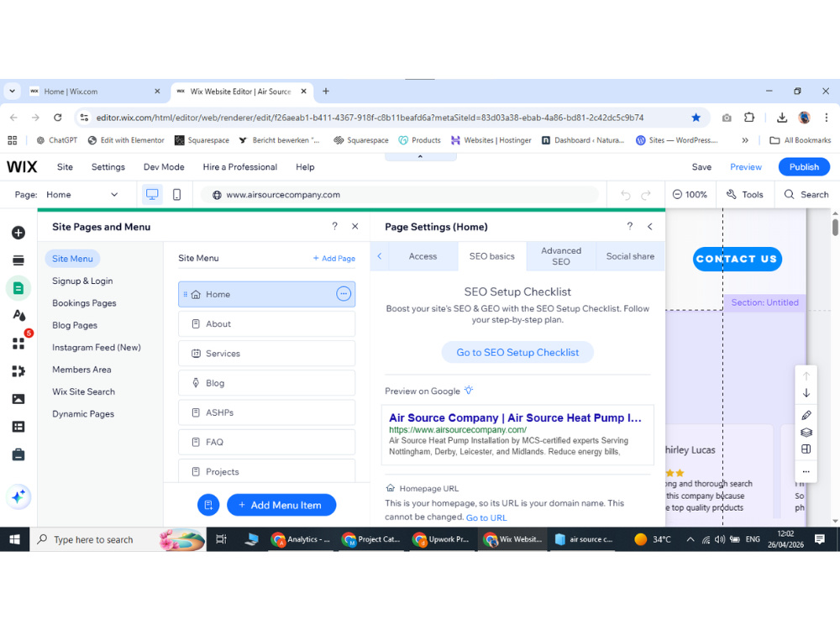Open more options for Home page
840x630 pixels.
(344, 293)
